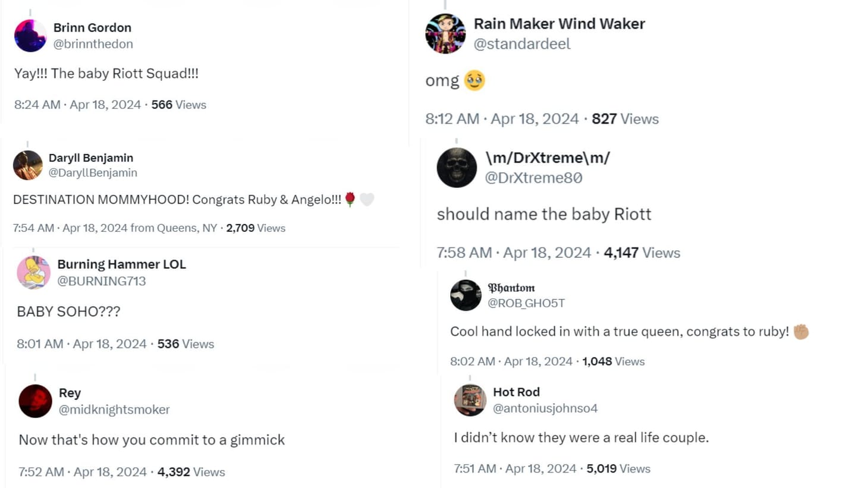868x488 pixels.
Task: Click Rain Maker Wind Waker's avatar
Action: point(445,34)
